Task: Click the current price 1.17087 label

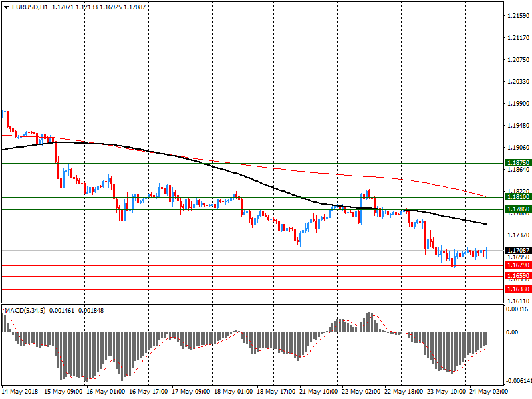Action: 518,251
